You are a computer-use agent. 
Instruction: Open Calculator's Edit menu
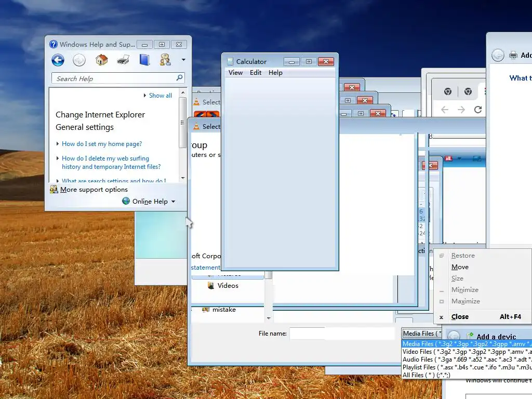[x=256, y=73]
